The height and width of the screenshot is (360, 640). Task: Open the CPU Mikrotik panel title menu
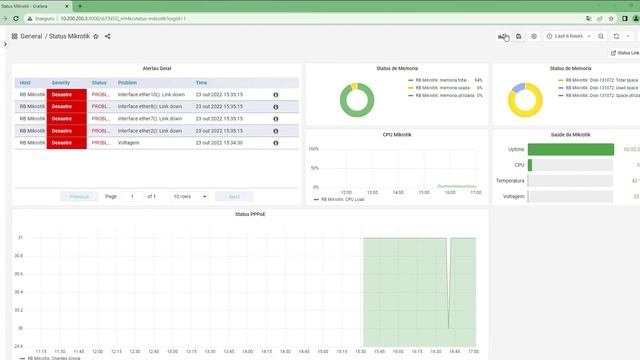(397, 135)
